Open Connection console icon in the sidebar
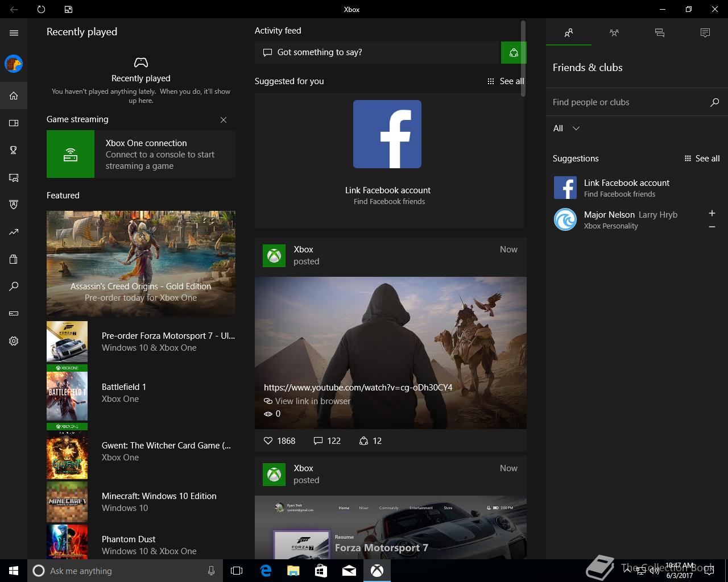 (14, 313)
